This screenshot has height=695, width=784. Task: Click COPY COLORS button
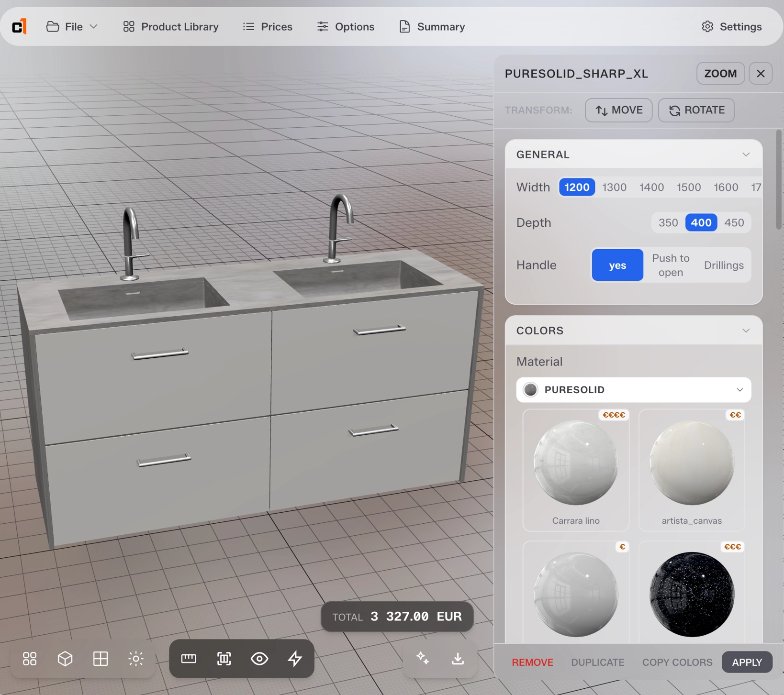click(x=677, y=662)
